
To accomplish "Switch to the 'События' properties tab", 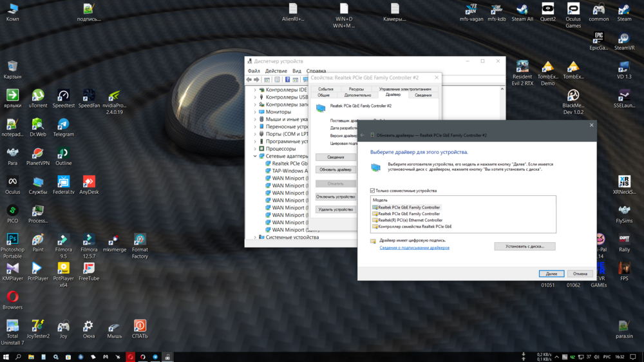I will pyautogui.click(x=326, y=89).
